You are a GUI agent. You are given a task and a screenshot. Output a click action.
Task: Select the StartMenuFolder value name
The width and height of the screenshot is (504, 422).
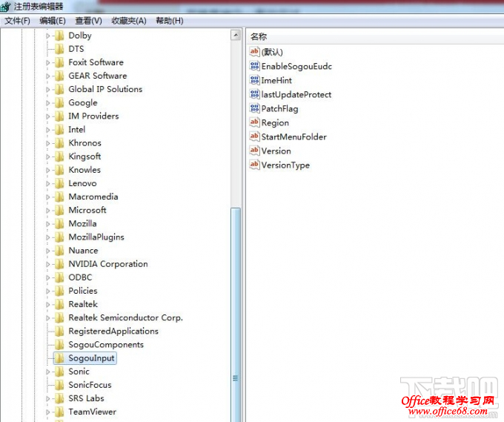click(x=294, y=136)
